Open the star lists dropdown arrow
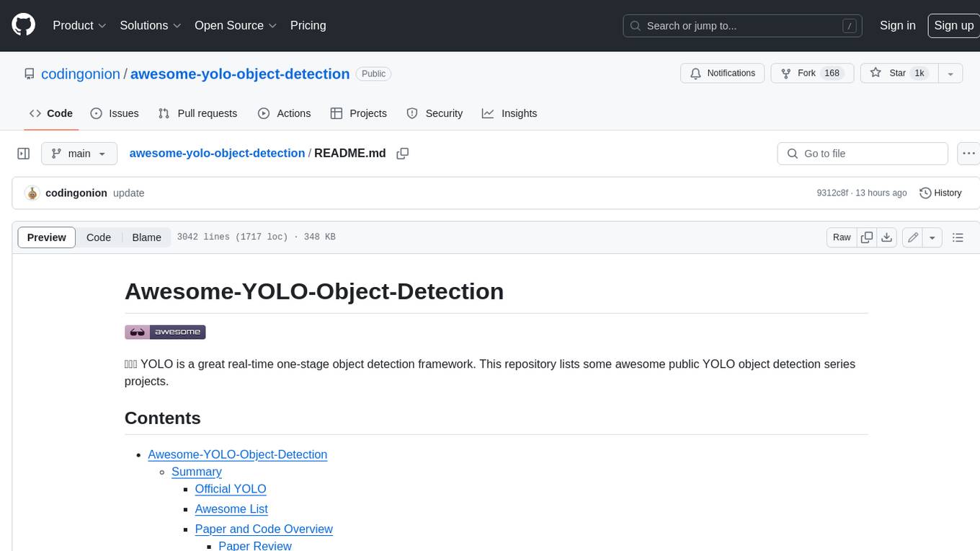 point(950,74)
